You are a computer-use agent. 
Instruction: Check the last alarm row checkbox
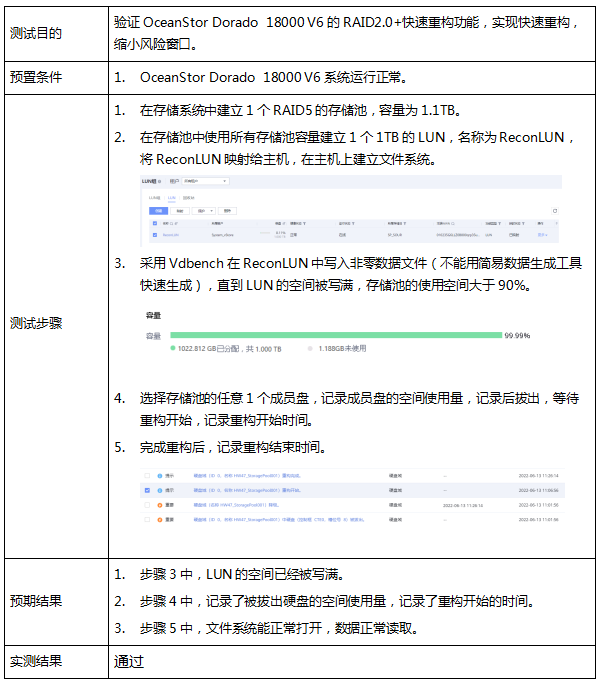click(x=147, y=520)
